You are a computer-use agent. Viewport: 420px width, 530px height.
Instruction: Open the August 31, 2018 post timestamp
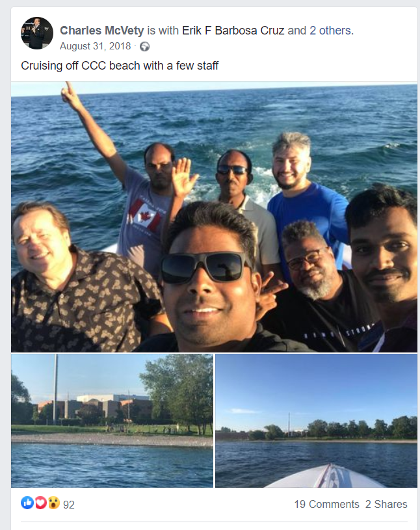96,46
